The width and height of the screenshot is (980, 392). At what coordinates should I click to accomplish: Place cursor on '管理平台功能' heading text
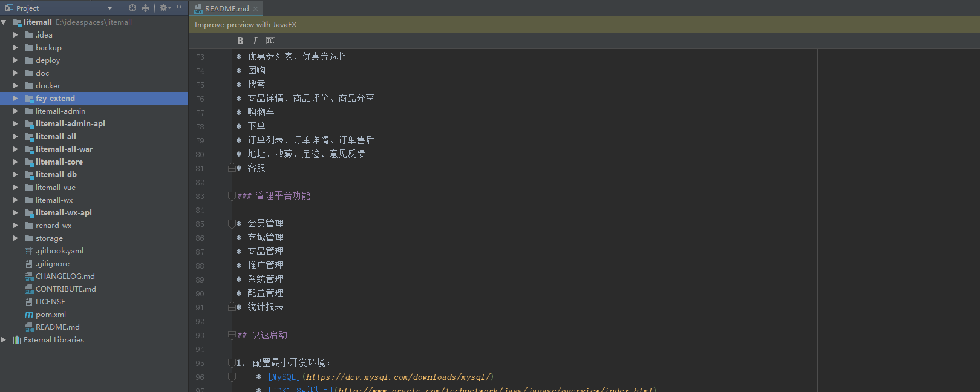[283, 196]
